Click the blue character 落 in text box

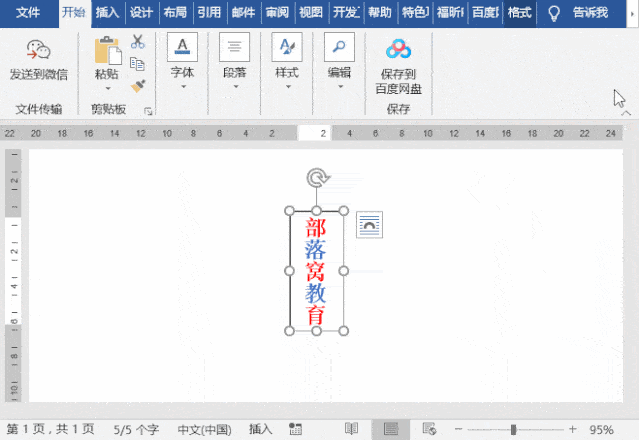coord(316,249)
